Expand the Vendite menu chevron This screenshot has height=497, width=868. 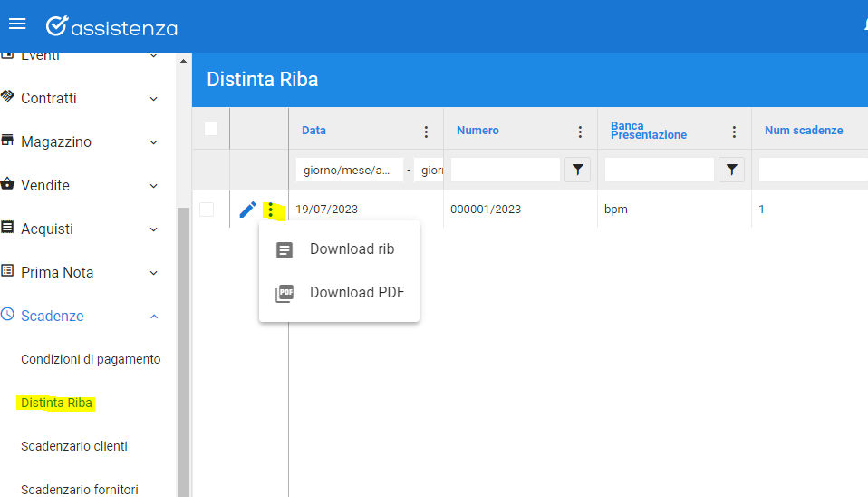click(154, 186)
